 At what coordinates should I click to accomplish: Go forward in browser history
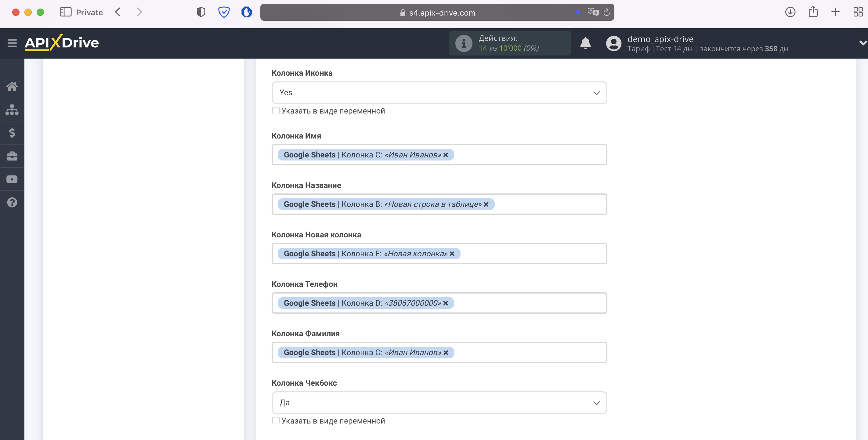click(x=139, y=13)
